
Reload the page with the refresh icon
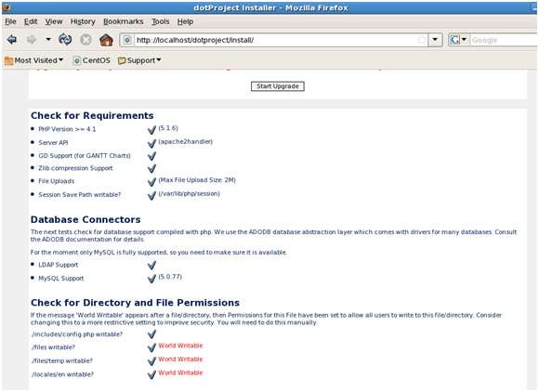(x=65, y=40)
